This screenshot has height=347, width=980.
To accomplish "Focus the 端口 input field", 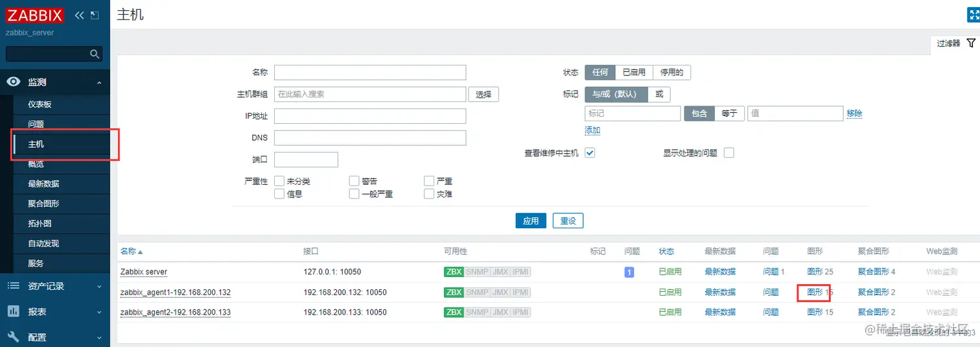I will 306,160.
